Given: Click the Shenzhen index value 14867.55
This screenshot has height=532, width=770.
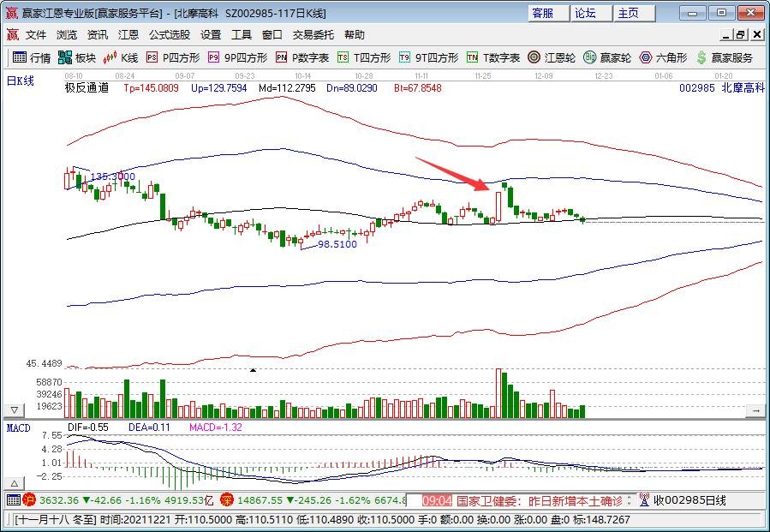Looking at the screenshot, I should pyautogui.click(x=260, y=500).
